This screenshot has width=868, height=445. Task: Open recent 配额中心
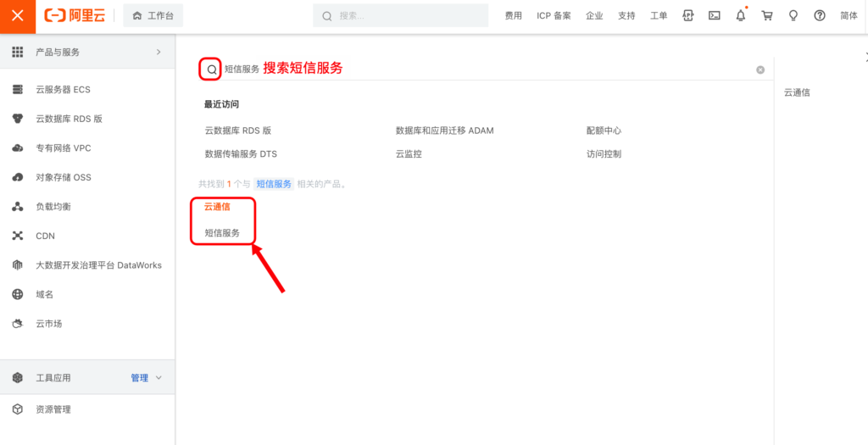click(x=604, y=131)
